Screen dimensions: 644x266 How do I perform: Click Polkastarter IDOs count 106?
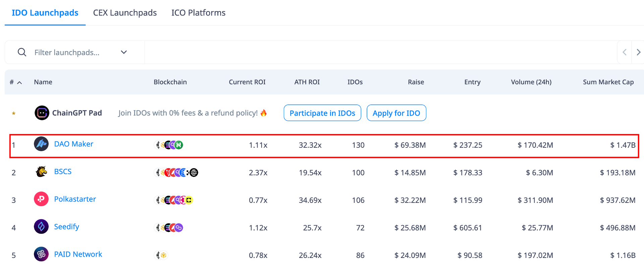358,200
